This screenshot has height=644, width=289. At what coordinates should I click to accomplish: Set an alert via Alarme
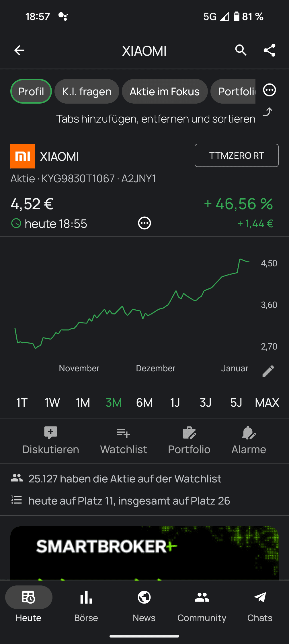tap(249, 441)
